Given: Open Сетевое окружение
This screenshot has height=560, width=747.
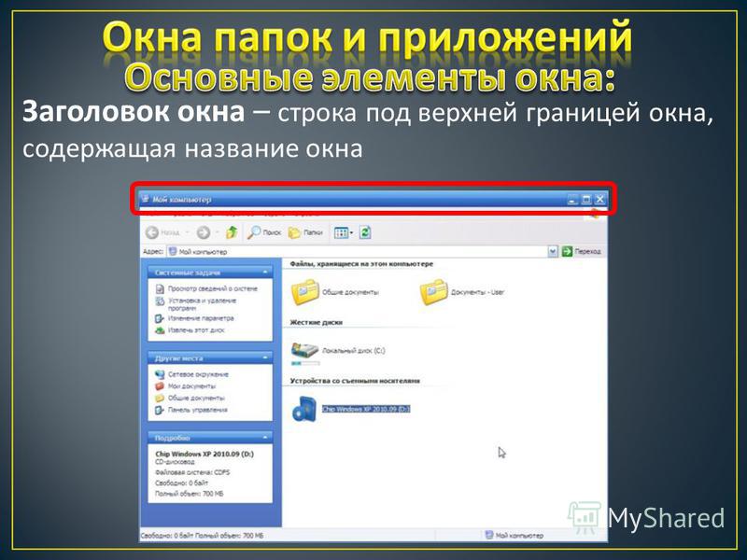Looking at the screenshot, I should click(x=192, y=374).
